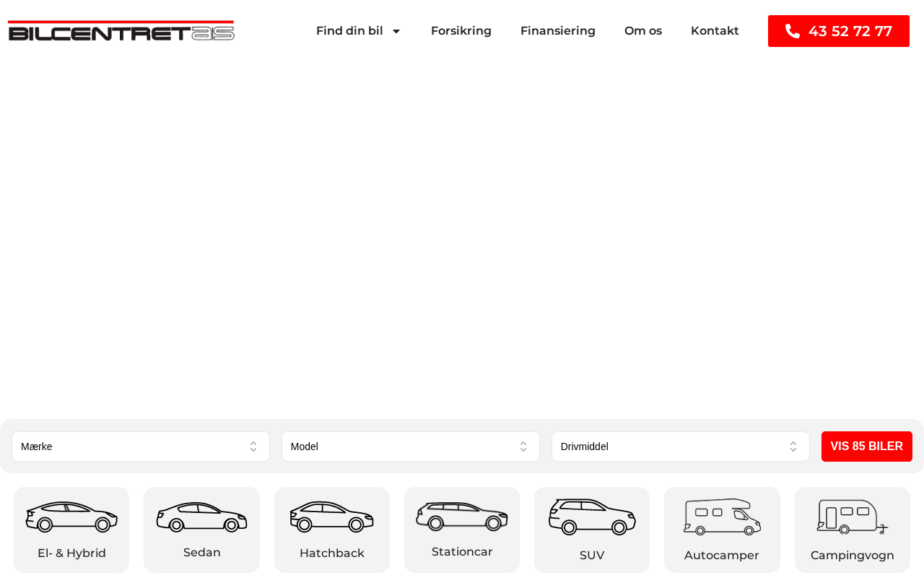Click the Bilcentret AS logo
This screenshot has width=924, height=578.
121,31
